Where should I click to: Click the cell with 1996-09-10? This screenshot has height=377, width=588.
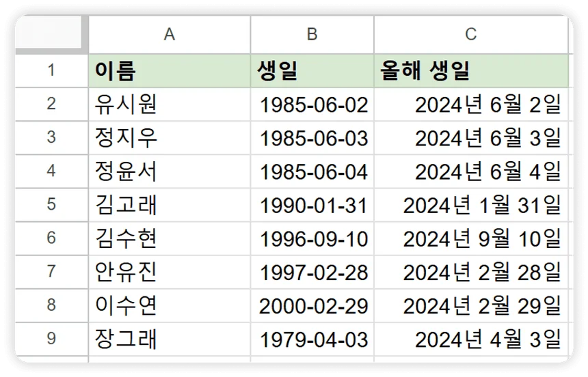(312, 238)
